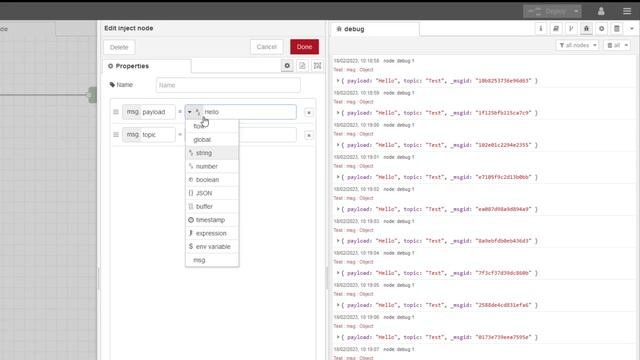Click the 10:18:58 'node: debug 1' header
640x360 pixels.
(x=399, y=61)
